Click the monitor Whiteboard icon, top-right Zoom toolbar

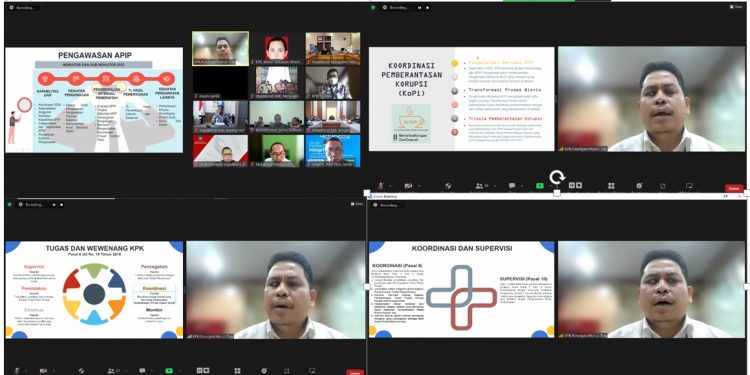tap(690, 186)
